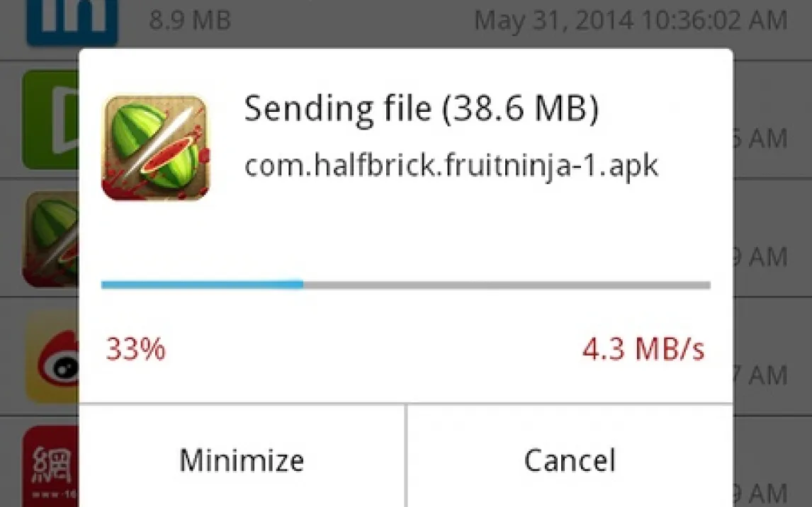Click the gray unfilled progress bar section
This screenshot has width=812, height=507.
click(x=507, y=285)
